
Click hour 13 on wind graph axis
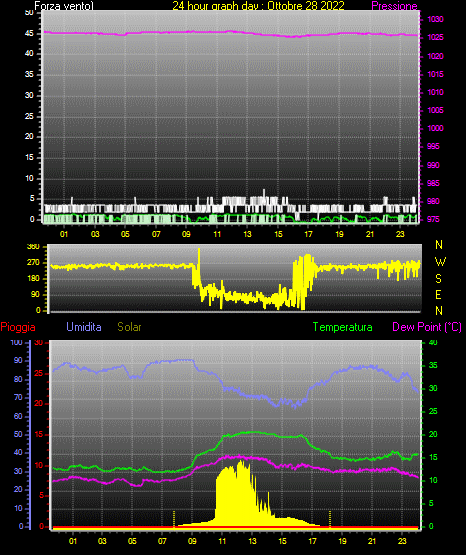pyautogui.click(x=247, y=234)
